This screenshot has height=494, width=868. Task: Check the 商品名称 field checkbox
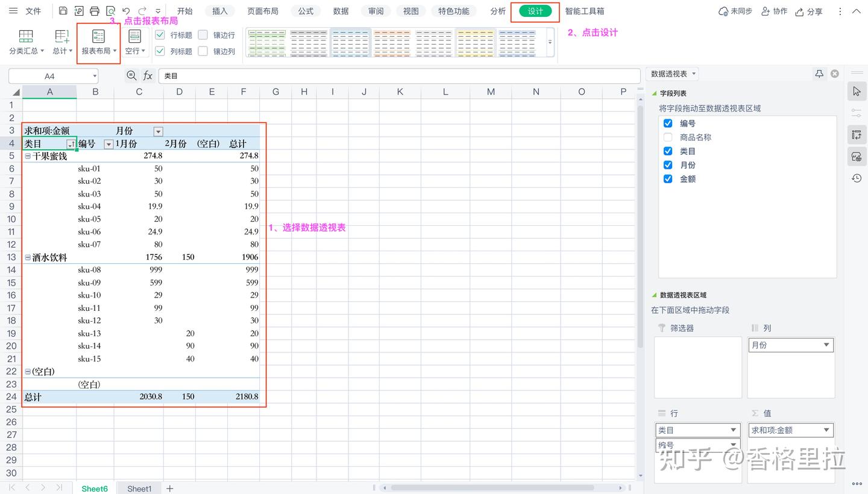(x=668, y=137)
